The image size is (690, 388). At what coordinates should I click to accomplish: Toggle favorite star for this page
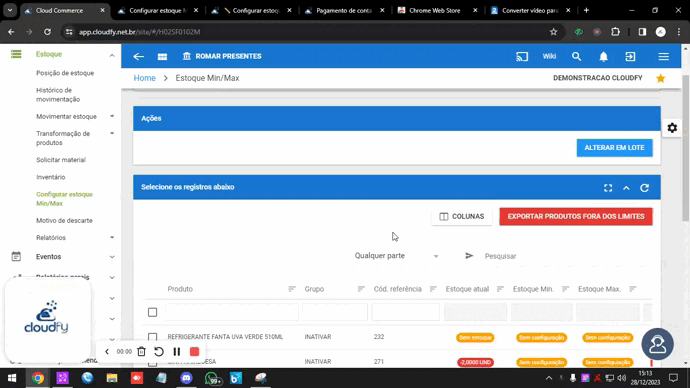tap(661, 78)
